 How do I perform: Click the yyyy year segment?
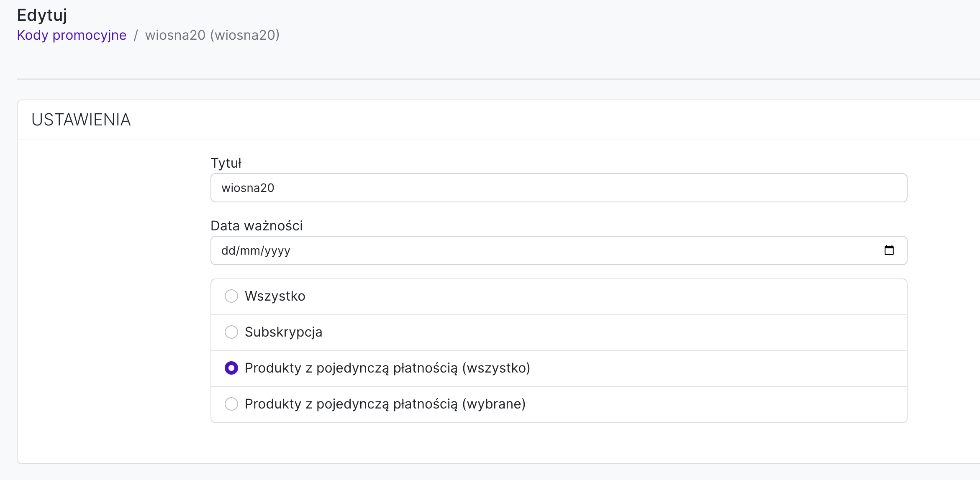(x=277, y=250)
